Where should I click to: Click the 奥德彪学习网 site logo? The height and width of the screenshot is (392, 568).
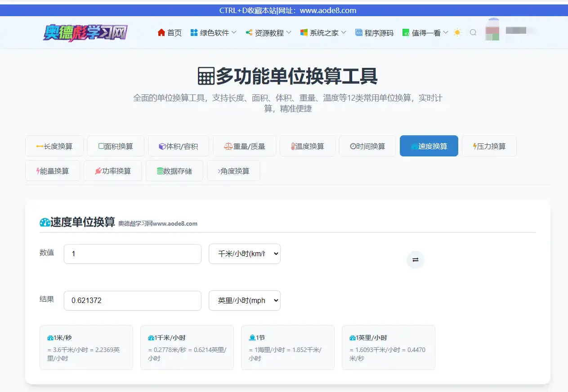pyautogui.click(x=85, y=33)
